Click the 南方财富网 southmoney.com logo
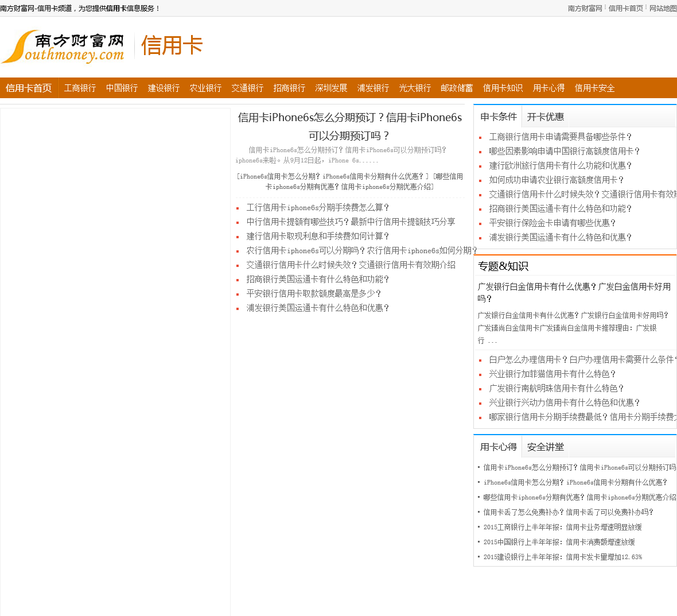The height and width of the screenshot is (616, 677). [x=63, y=47]
